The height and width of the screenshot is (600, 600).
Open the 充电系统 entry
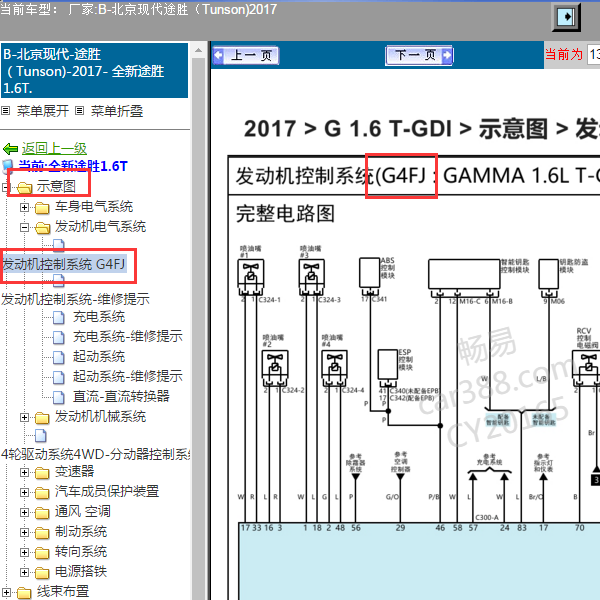99,317
